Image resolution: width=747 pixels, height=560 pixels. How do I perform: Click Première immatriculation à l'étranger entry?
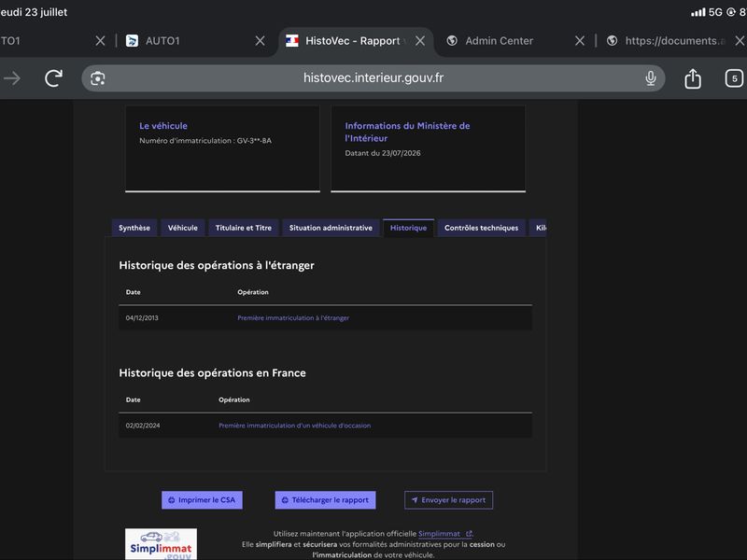293,317
